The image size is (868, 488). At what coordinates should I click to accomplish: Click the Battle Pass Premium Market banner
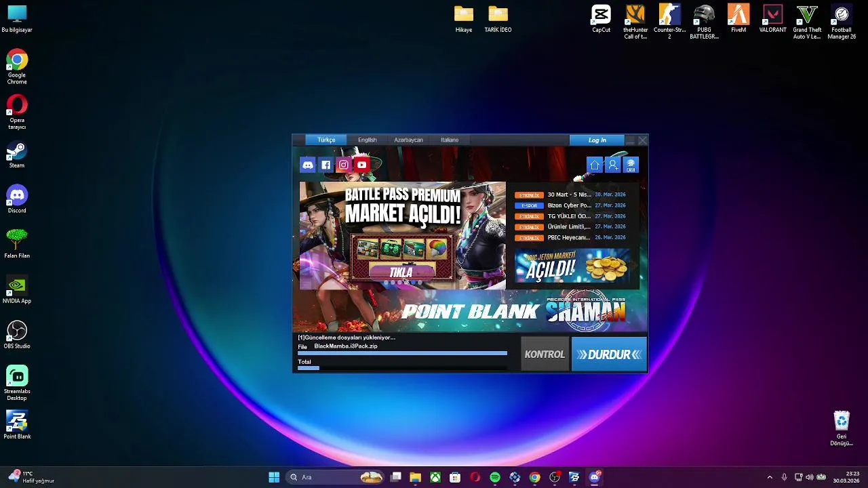(403, 235)
